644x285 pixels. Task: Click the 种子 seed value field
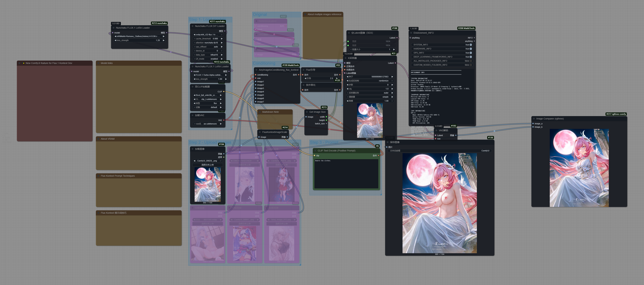370,77
